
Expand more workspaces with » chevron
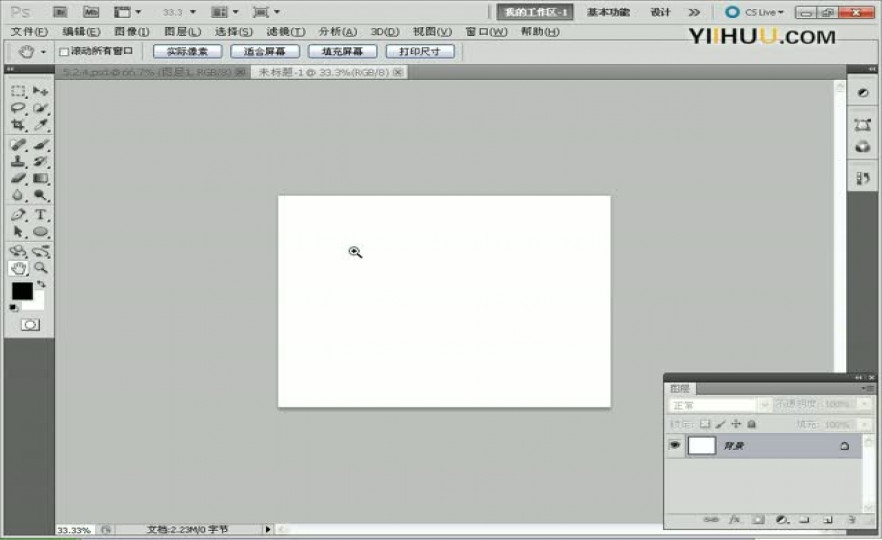click(x=695, y=12)
